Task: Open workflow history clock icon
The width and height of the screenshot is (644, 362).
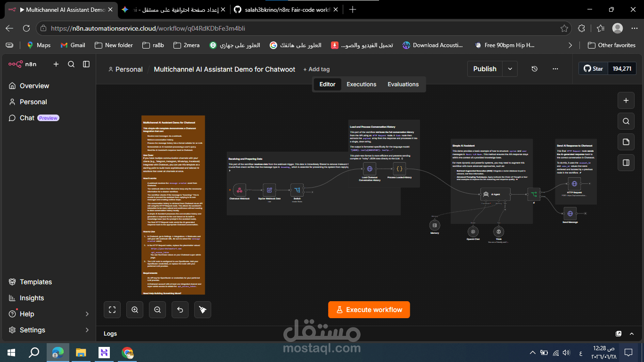Action: point(534,69)
